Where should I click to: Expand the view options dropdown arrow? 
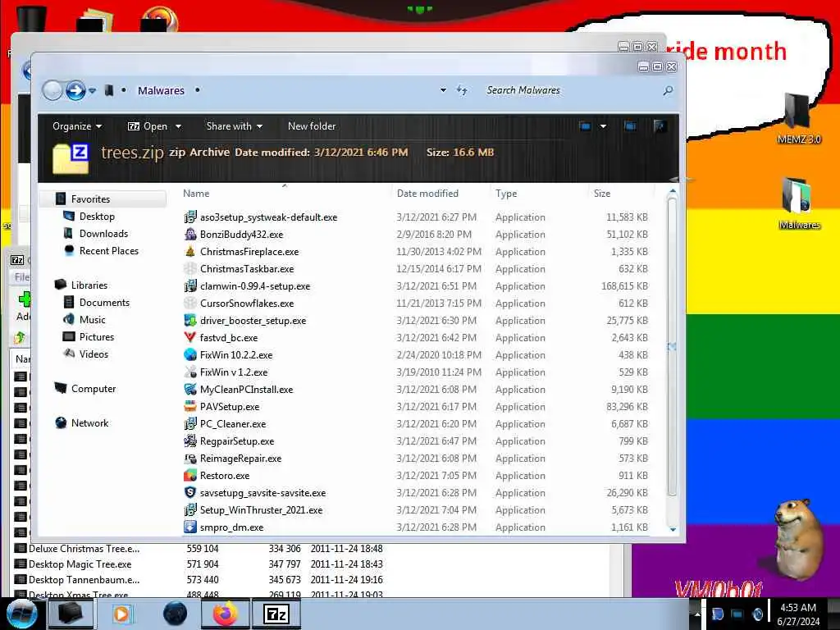coord(603,126)
